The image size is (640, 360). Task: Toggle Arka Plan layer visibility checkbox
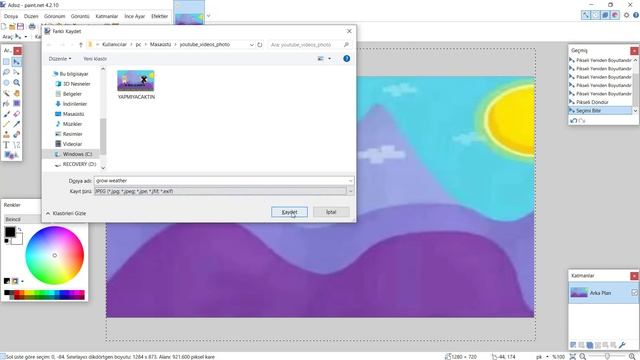pyautogui.click(x=634, y=293)
